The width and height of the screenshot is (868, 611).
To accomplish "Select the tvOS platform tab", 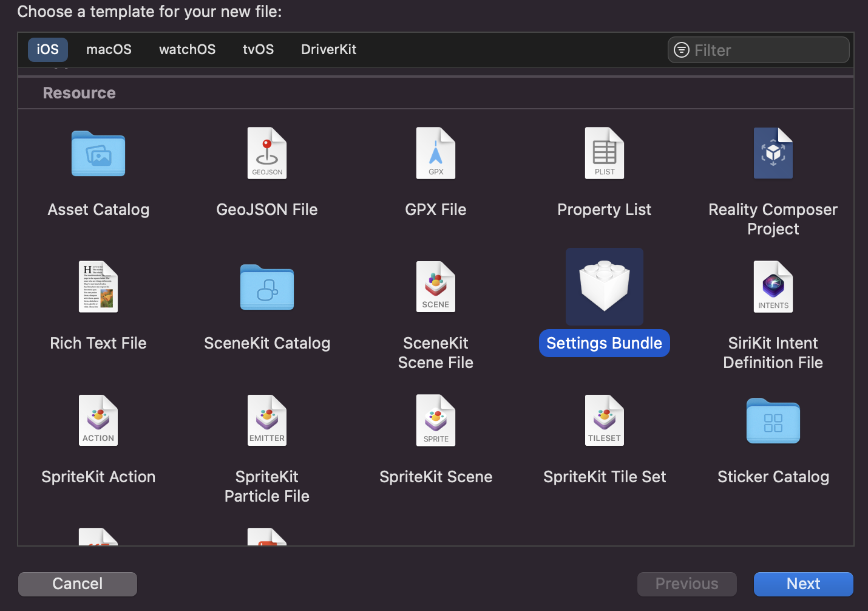I will 259,49.
